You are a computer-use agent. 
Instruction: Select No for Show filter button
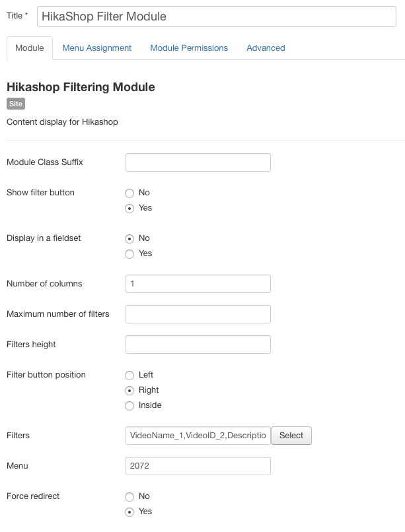(x=129, y=193)
